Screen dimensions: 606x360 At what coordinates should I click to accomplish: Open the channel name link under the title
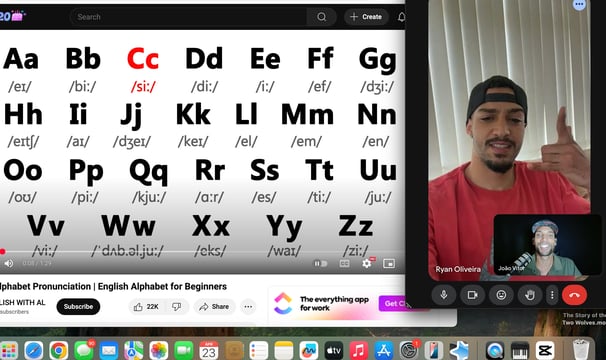pos(22,302)
